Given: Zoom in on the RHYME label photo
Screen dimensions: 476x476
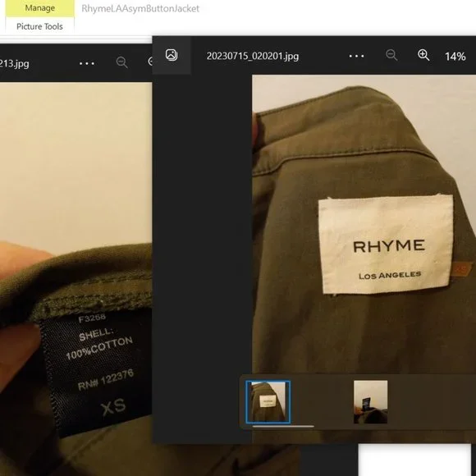Looking at the screenshot, I should pyautogui.click(x=423, y=55).
